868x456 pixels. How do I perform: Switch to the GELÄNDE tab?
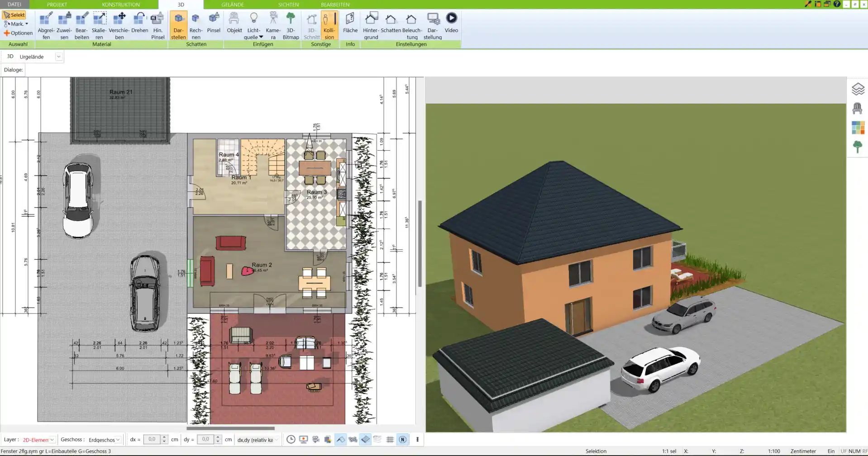[233, 5]
